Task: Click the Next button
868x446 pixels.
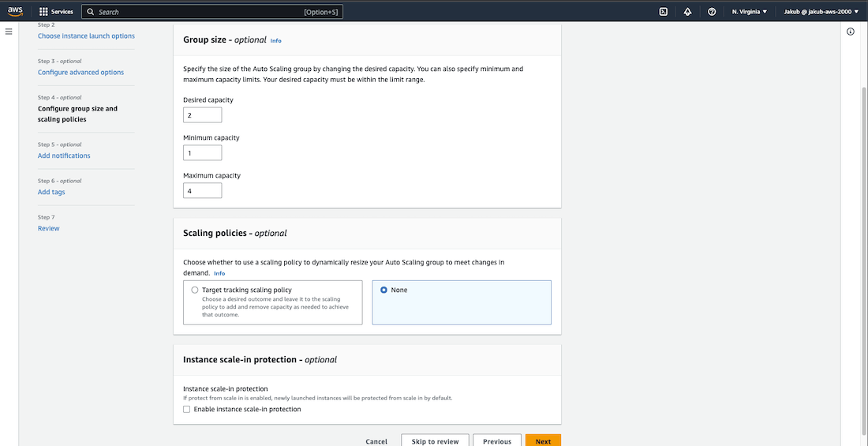Action: click(x=543, y=441)
